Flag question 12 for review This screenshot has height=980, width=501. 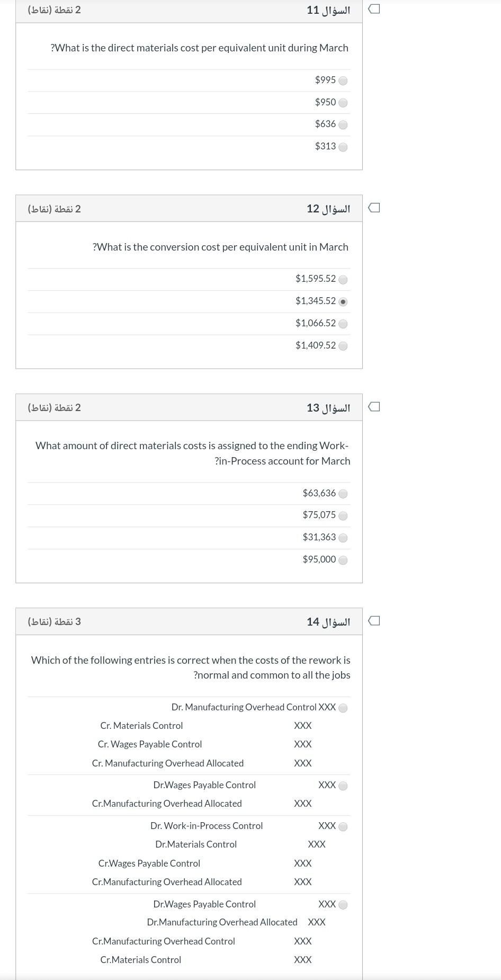[x=374, y=207]
